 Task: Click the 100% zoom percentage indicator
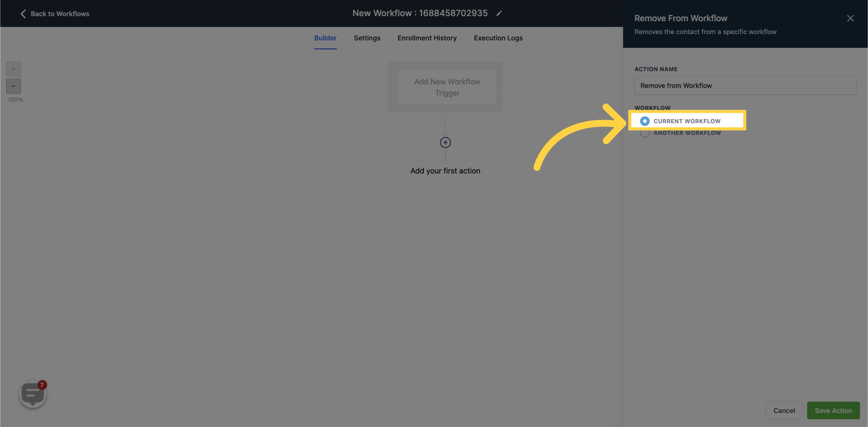[15, 100]
